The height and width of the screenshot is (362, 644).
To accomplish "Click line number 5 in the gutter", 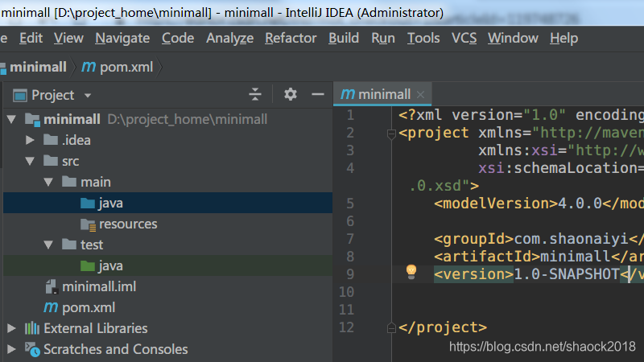I will pyautogui.click(x=350, y=204).
